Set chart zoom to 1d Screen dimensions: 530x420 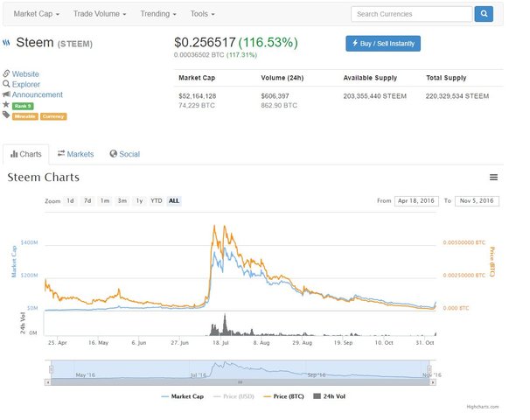pyautogui.click(x=70, y=201)
